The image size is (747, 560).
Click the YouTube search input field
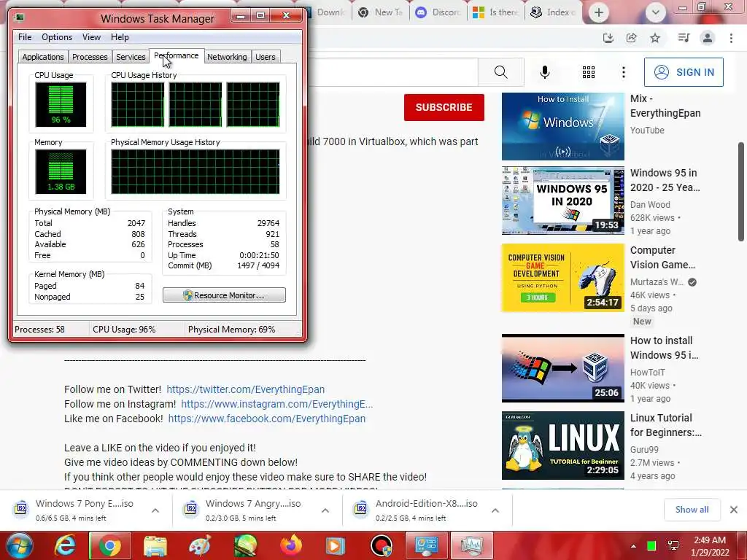coord(393,72)
